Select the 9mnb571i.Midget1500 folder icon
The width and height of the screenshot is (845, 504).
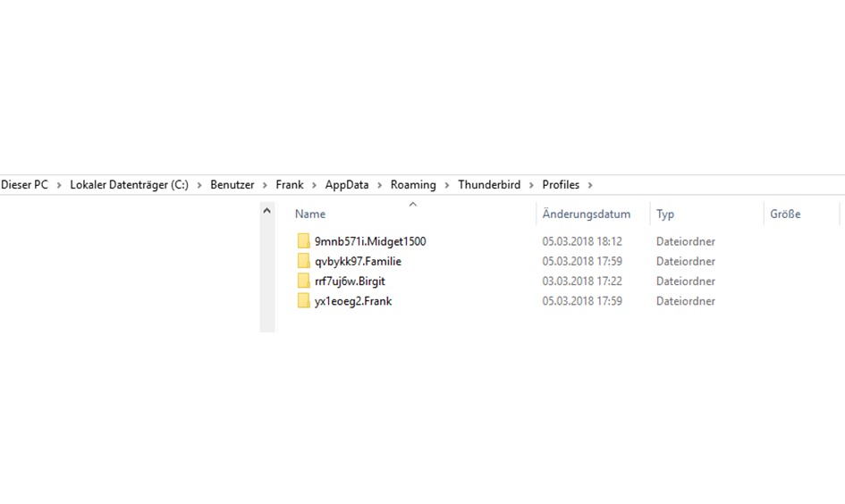coord(303,241)
